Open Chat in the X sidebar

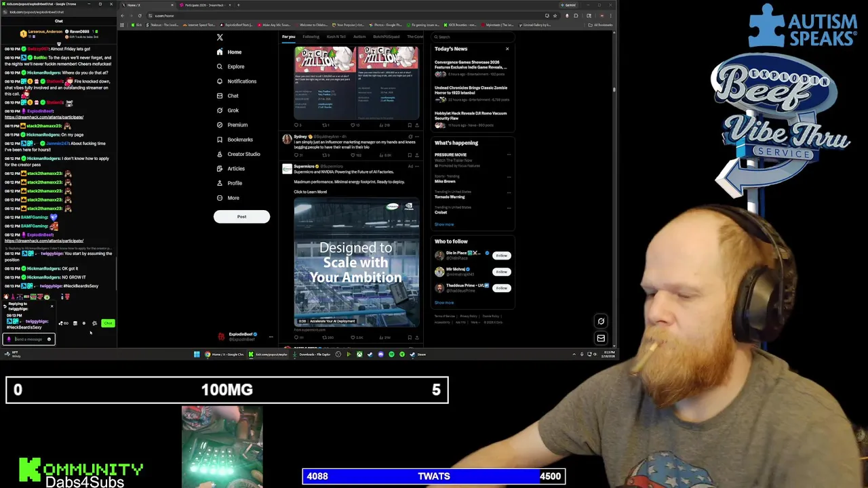227,96
